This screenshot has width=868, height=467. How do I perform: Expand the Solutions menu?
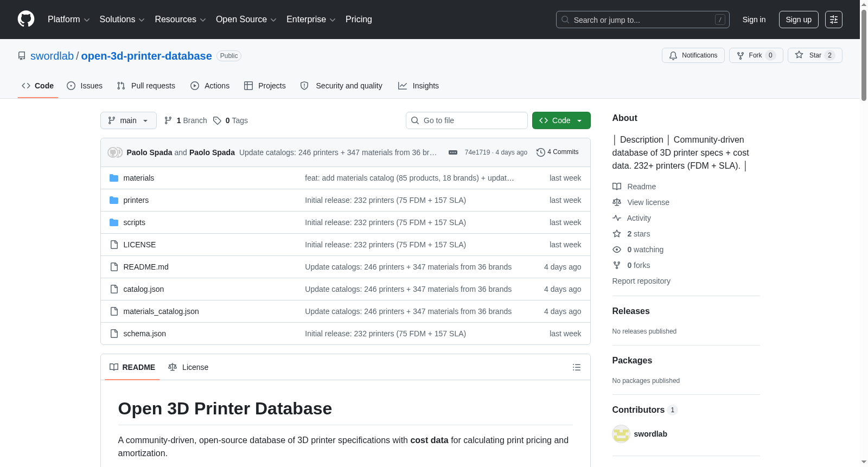point(122,20)
